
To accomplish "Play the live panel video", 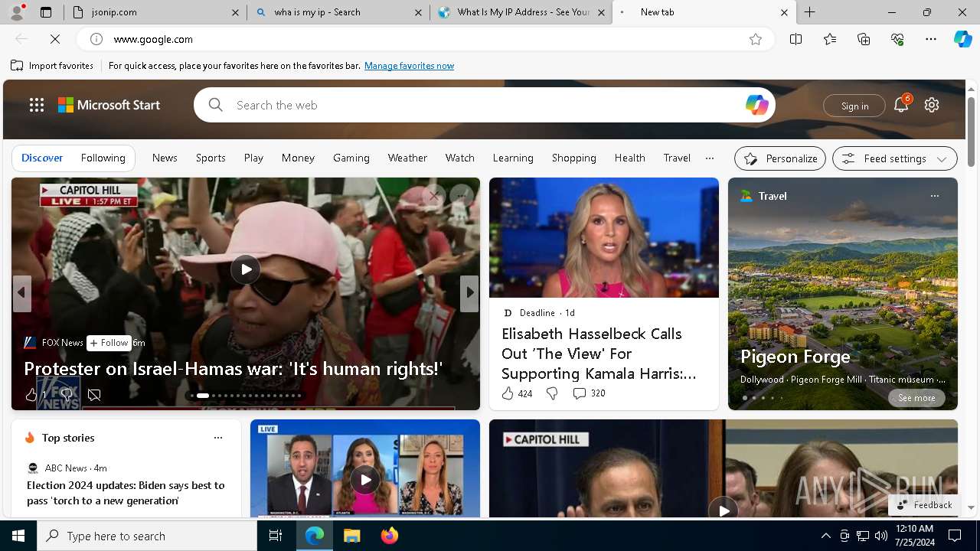I will pos(365,480).
